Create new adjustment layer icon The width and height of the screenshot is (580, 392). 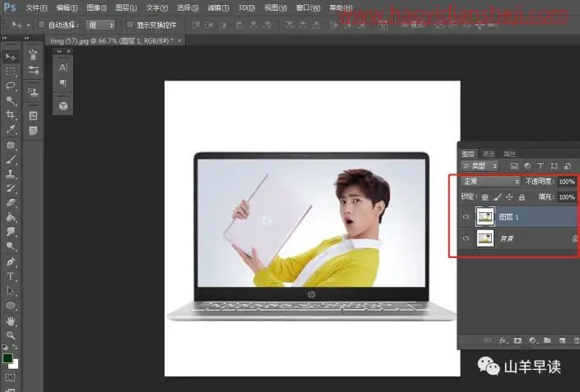(x=532, y=340)
